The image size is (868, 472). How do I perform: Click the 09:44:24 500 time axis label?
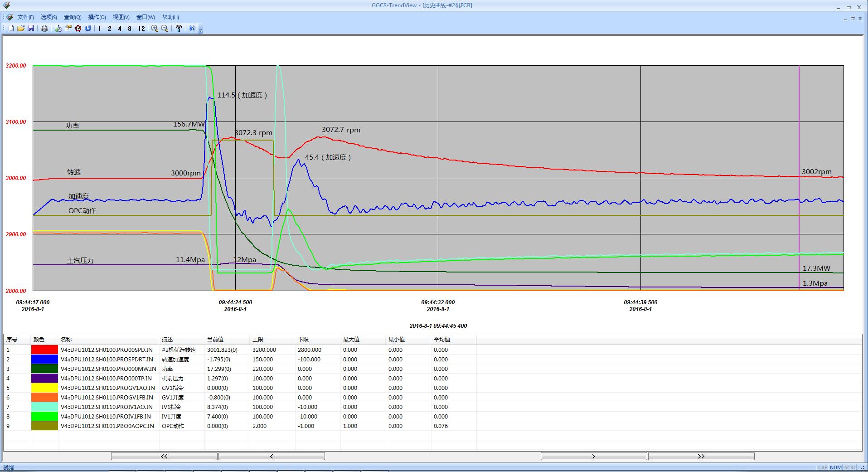pyautogui.click(x=235, y=302)
